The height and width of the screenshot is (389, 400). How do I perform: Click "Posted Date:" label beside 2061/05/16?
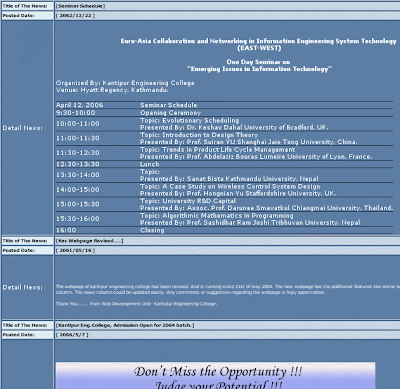click(18, 250)
